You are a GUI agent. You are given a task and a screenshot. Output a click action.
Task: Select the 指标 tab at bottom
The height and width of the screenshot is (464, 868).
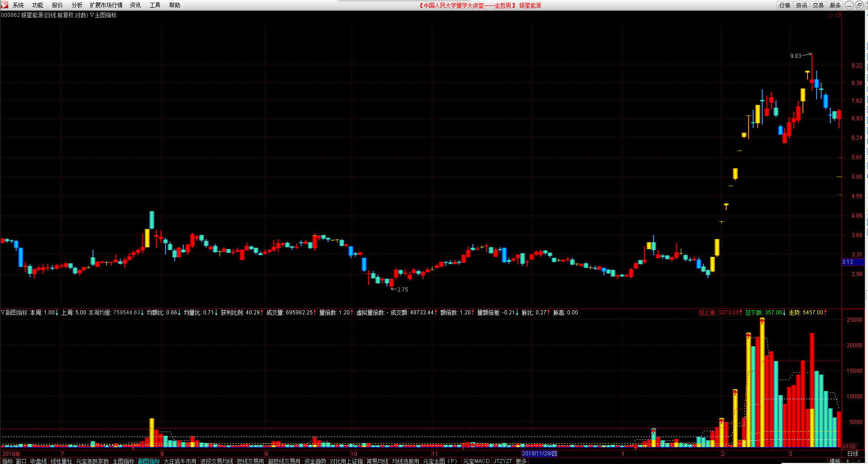7,461
